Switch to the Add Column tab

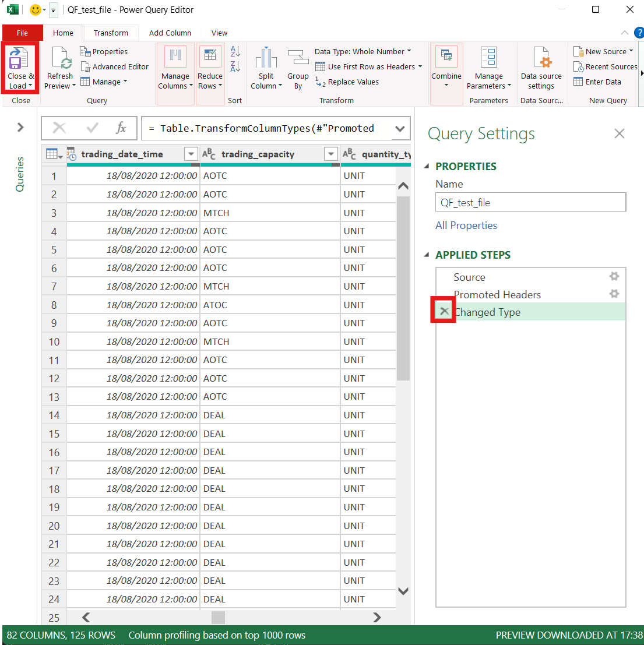(x=170, y=33)
